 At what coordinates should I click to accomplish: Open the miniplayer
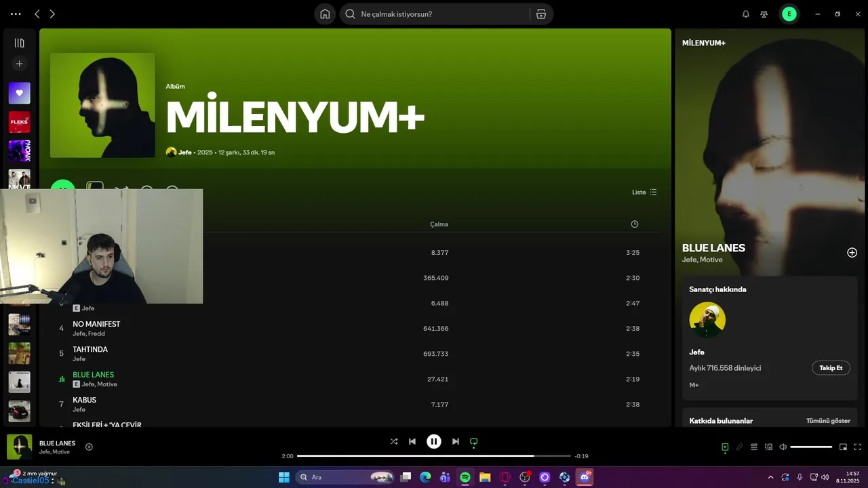844,447
